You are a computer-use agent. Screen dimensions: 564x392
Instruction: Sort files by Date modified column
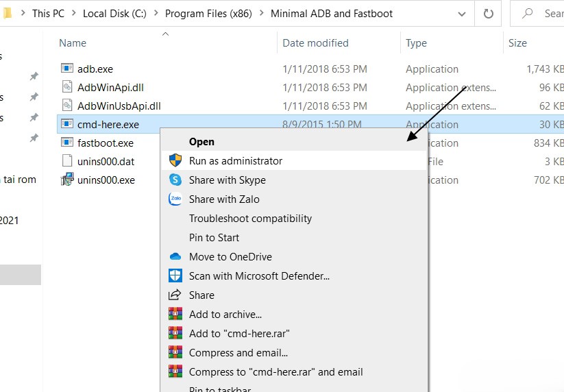point(315,43)
